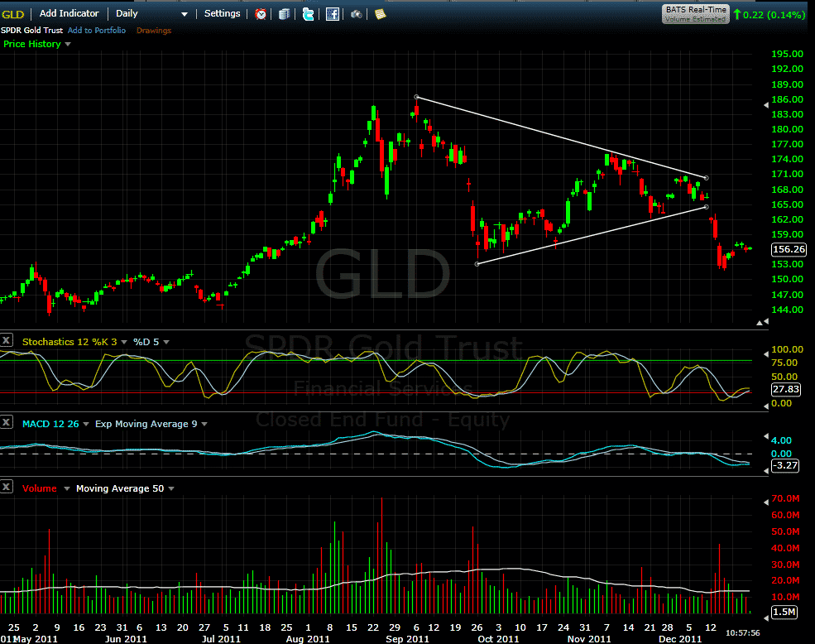Click the current price label 156.26

[x=789, y=249]
